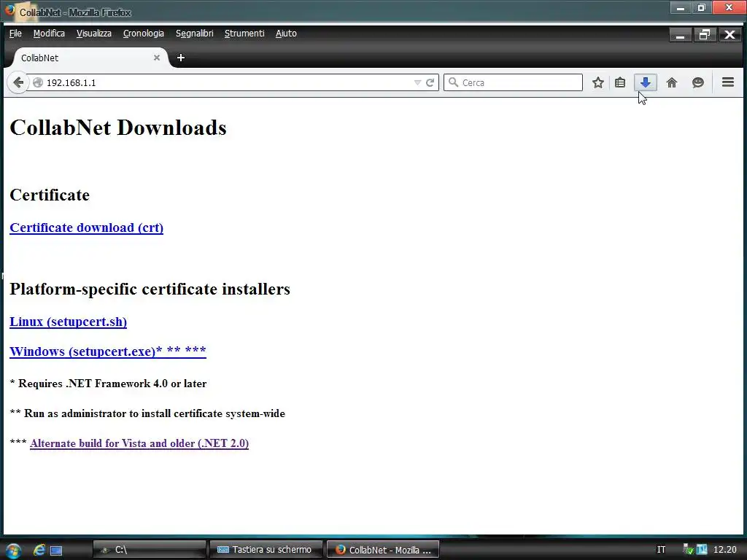Viewport: 747px width, 560px height.
Task: Open a new tab with plus button
Action: [181, 58]
